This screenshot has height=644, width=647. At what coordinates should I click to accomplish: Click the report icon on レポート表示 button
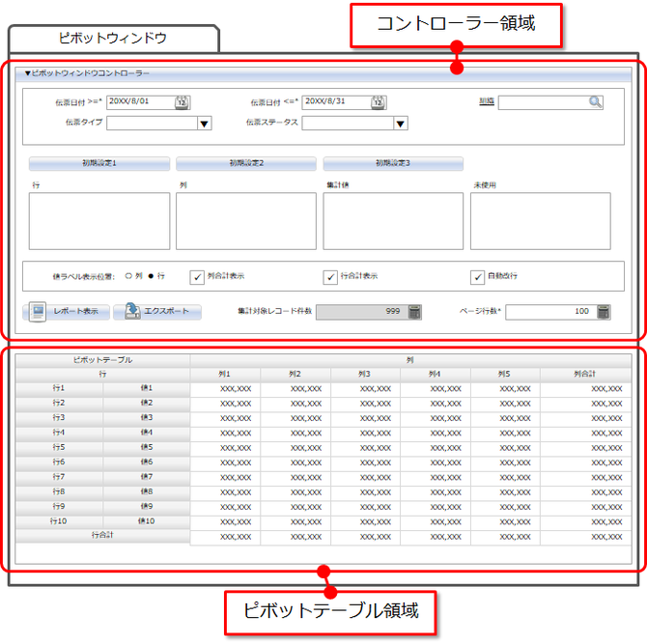pyautogui.click(x=38, y=312)
